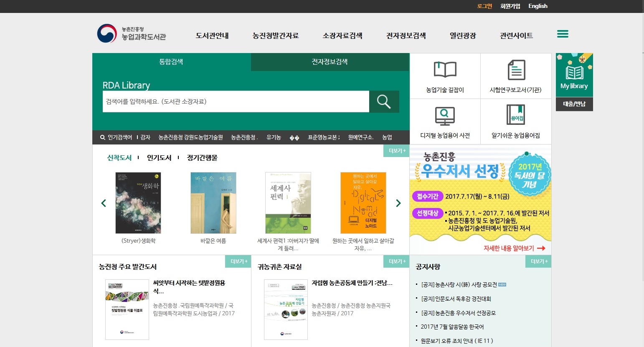The width and height of the screenshot is (644, 347).
Task: Switch to 전자정보검색 search tab
Action: 330,62
